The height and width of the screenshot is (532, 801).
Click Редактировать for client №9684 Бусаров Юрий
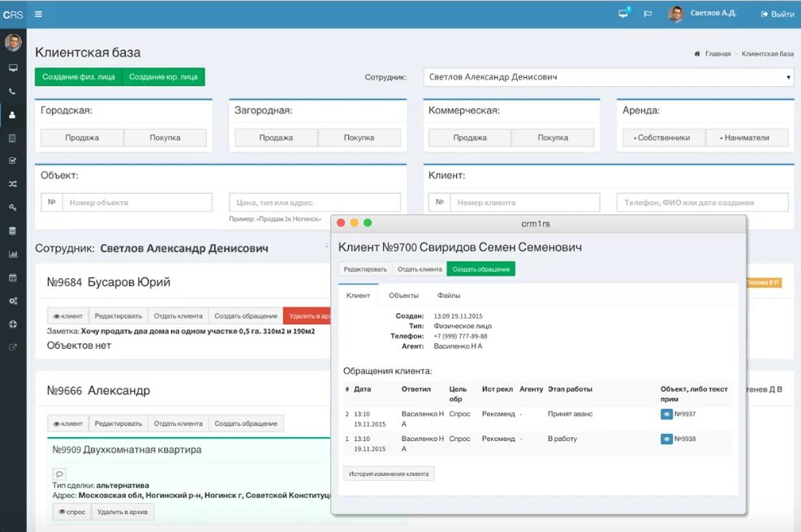(118, 316)
